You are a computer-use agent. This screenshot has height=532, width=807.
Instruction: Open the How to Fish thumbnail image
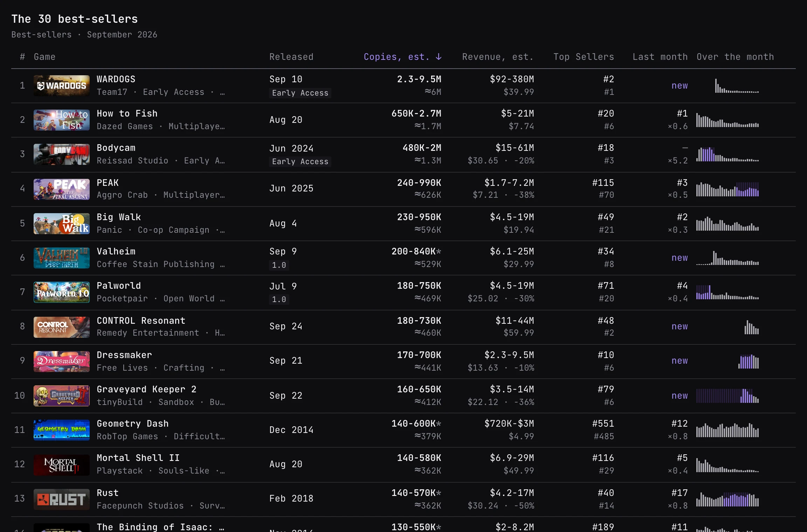(x=62, y=120)
